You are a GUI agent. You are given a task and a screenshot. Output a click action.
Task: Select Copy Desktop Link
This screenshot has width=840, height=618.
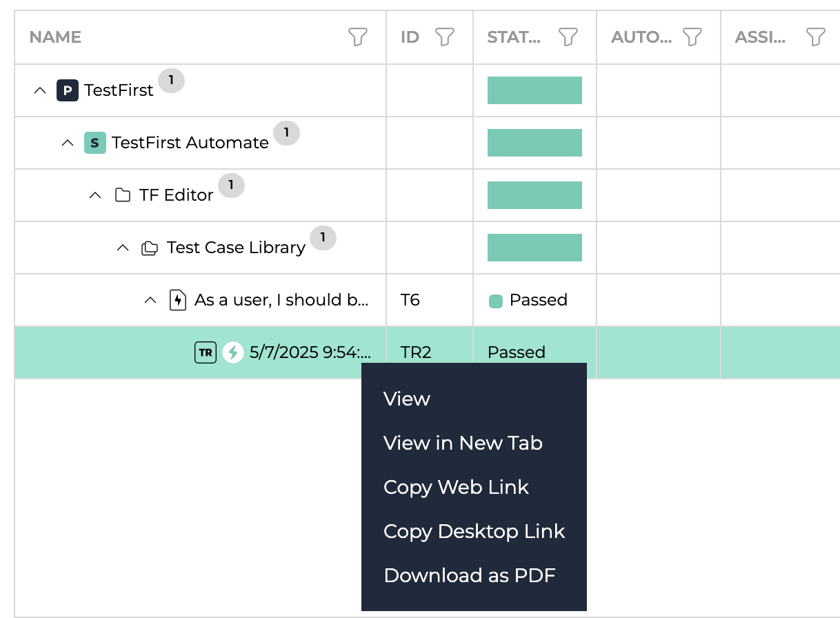(x=474, y=531)
